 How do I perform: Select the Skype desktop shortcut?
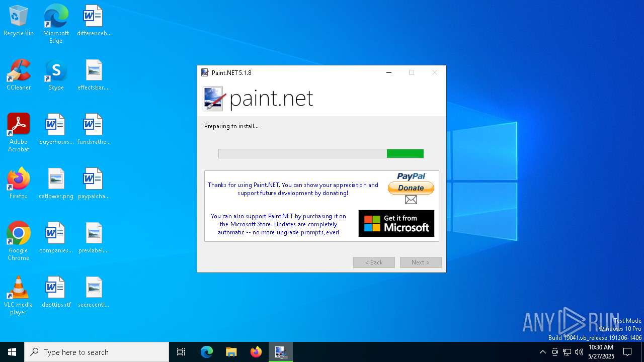[x=56, y=75]
